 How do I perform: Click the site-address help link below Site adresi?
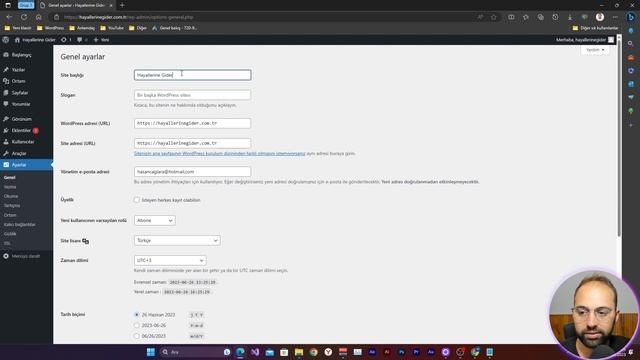[220, 153]
